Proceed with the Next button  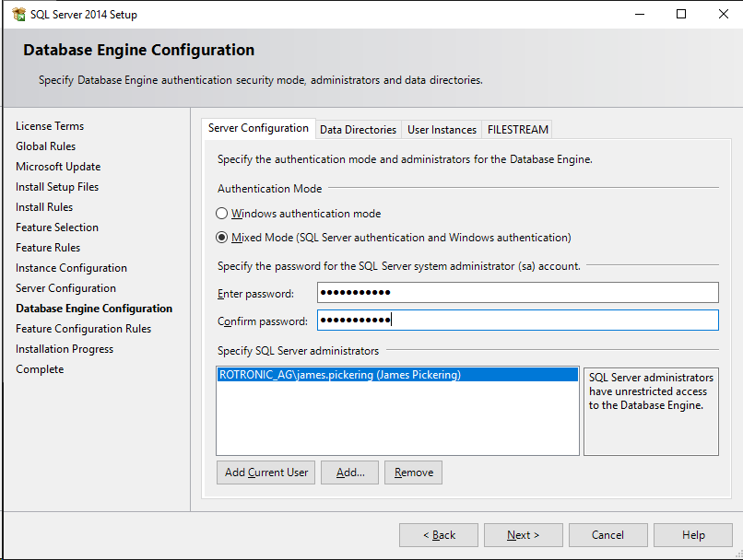tap(523, 535)
